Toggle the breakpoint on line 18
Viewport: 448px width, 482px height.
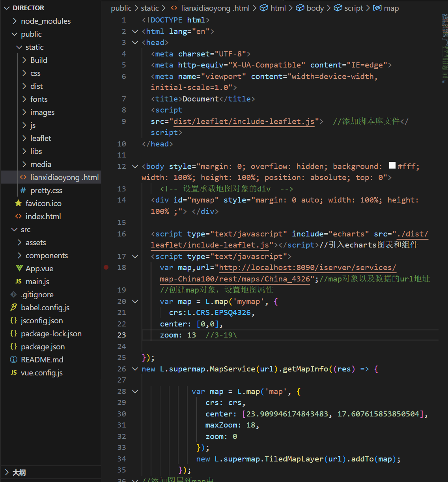click(106, 268)
